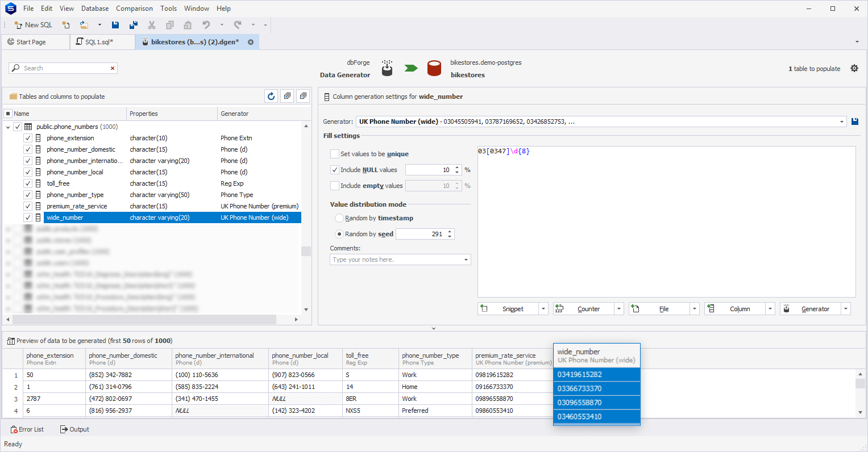Collapse the public.phone_numbers tree node
This screenshot has height=452, width=868.
pyautogui.click(x=8, y=127)
